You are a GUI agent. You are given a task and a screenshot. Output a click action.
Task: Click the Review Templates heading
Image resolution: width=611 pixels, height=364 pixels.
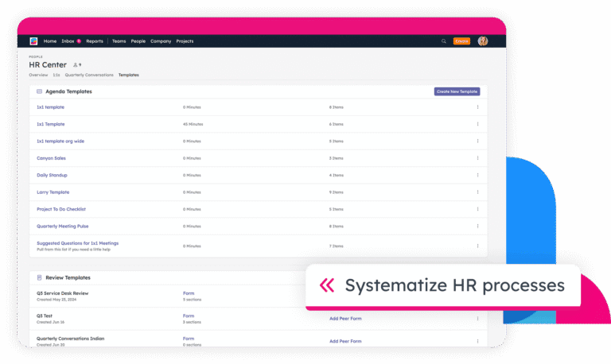coord(68,277)
